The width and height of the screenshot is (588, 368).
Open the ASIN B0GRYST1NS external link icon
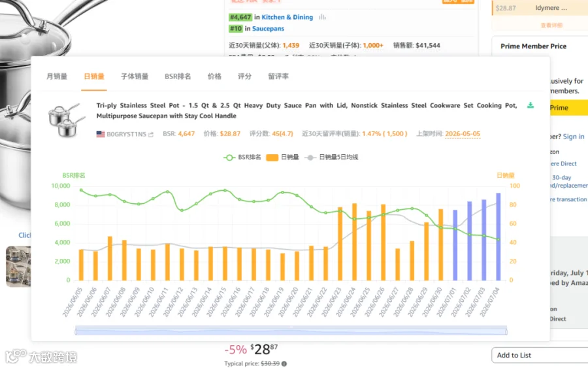coord(151,134)
